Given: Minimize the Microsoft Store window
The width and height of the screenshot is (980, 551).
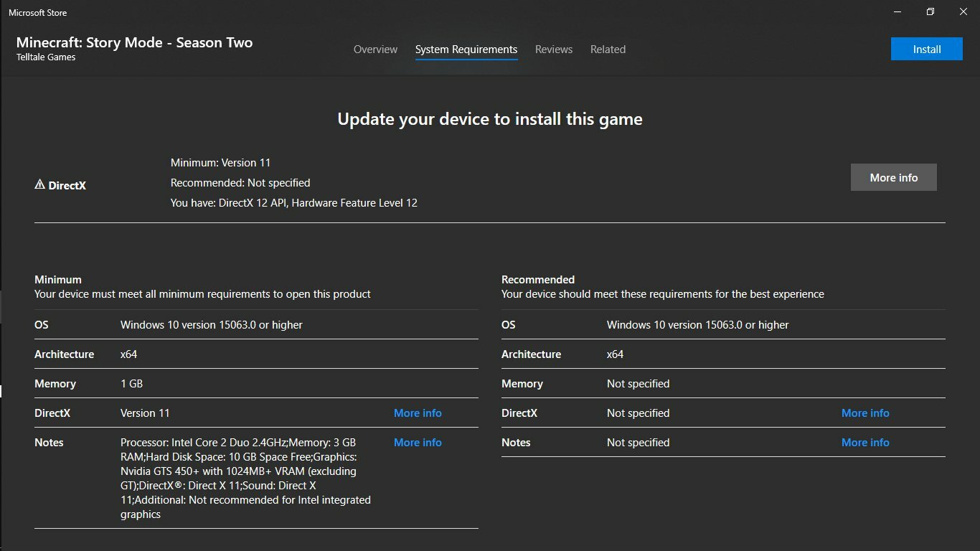Looking at the screenshot, I should coord(897,11).
